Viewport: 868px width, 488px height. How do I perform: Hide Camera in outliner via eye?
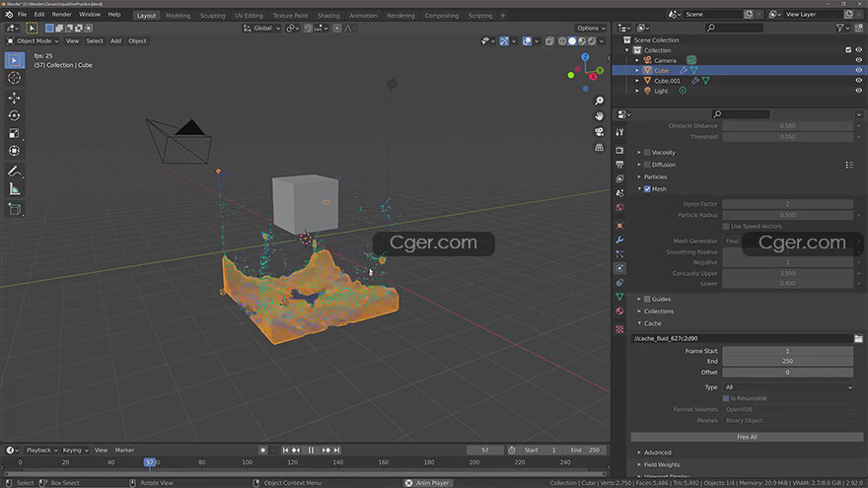pos(858,60)
